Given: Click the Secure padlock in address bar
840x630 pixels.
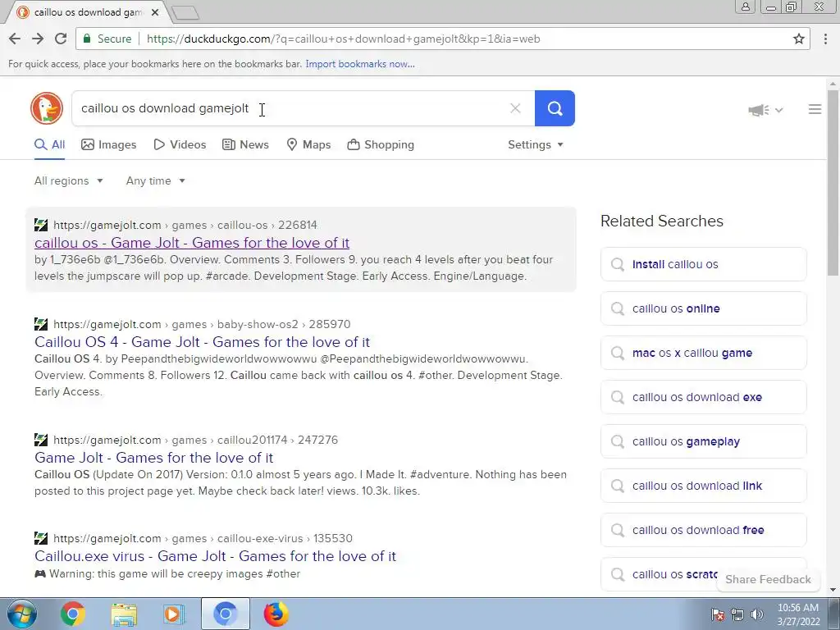Looking at the screenshot, I should [87, 39].
